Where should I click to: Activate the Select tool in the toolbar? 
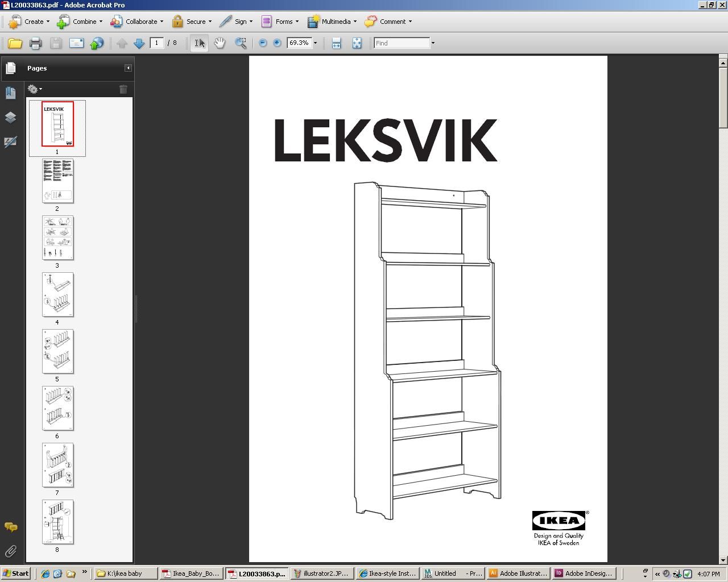tap(198, 43)
